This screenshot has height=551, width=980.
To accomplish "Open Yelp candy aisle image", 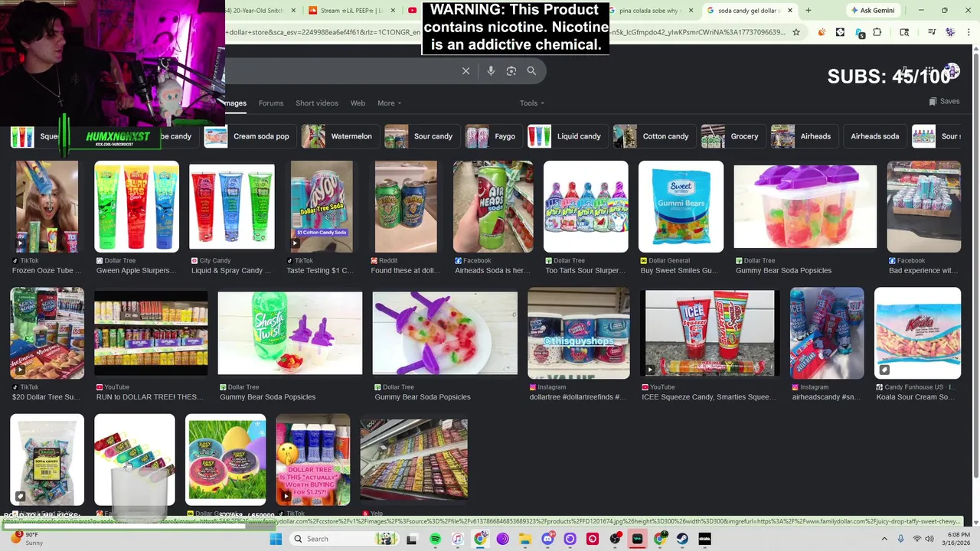I will coord(414,460).
